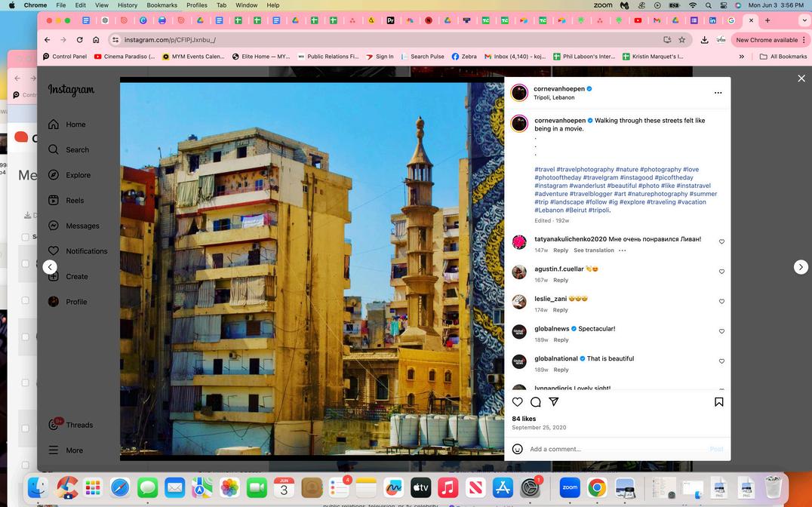The height and width of the screenshot is (507, 812).
Task: Open options dots on tatyanakulichenko2020 comment
Action: click(622, 250)
